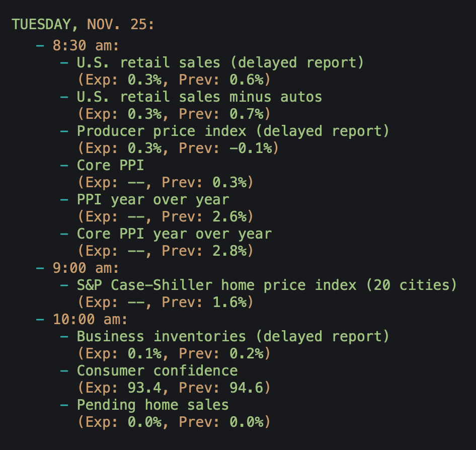Click the line with Prev: 1.6%
The height and width of the screenshot is (450, 476).
pos(166,303)
